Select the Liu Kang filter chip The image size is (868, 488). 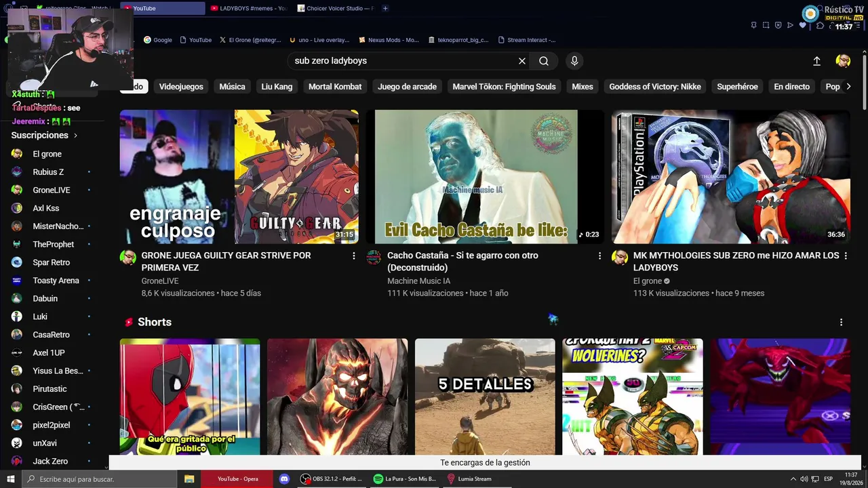tap(277, 87)
